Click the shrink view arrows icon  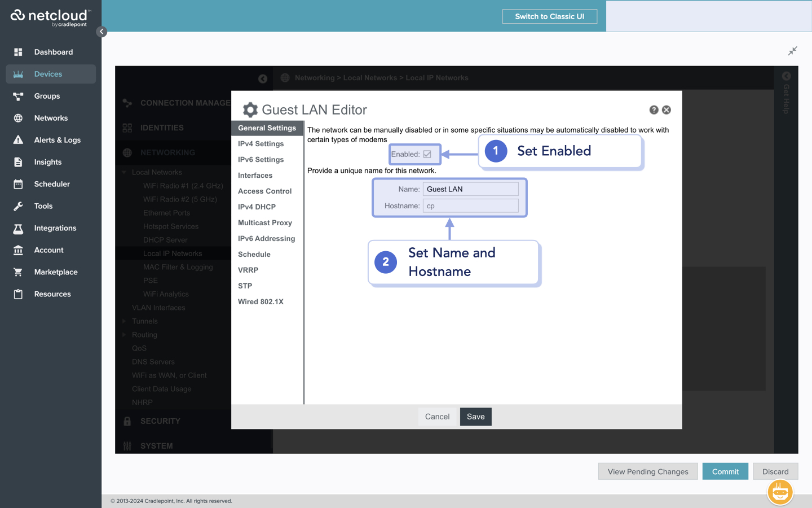[792, 51]
